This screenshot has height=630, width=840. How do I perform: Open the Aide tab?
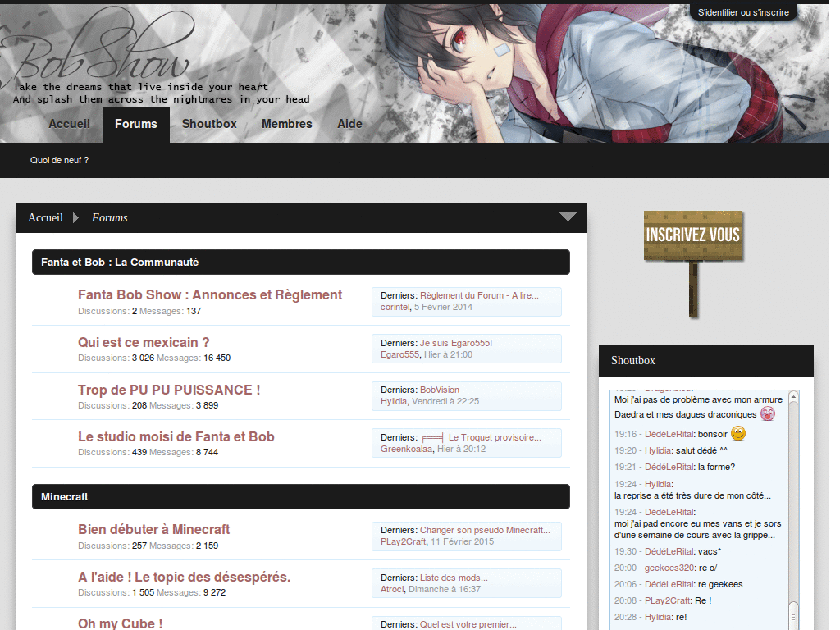[349, 124]
